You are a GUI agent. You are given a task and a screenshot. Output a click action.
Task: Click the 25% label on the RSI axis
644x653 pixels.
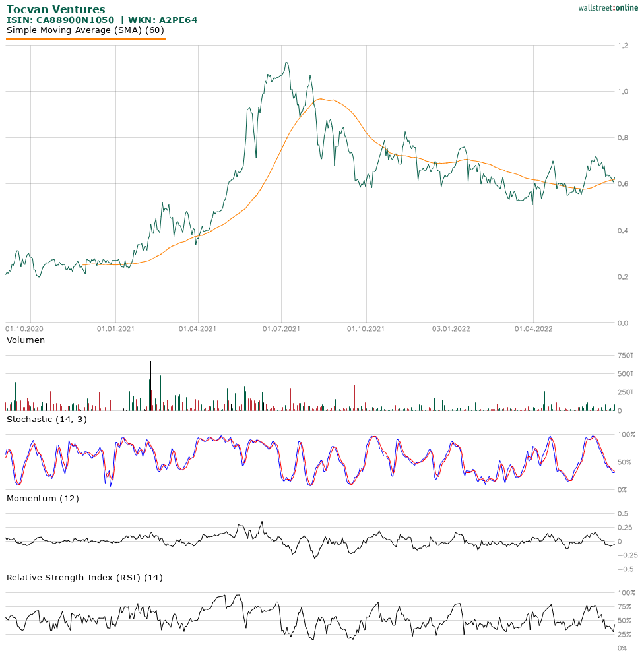tap(624, 635)
